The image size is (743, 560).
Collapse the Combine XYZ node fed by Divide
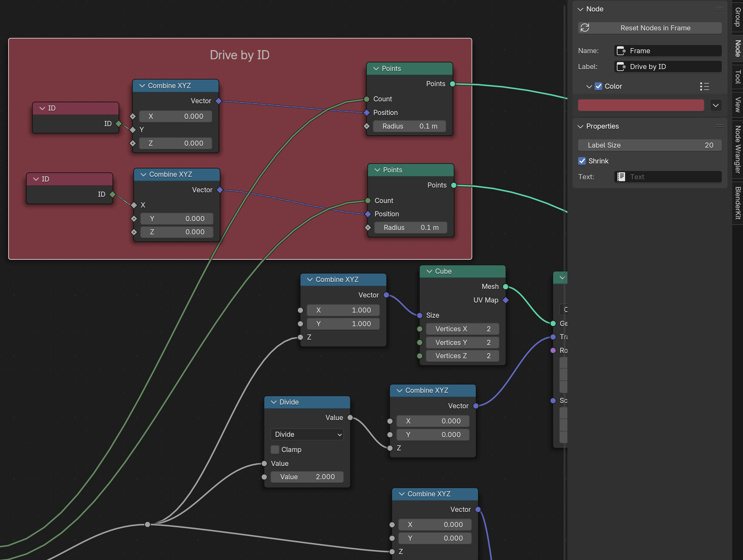click(399, 391)
